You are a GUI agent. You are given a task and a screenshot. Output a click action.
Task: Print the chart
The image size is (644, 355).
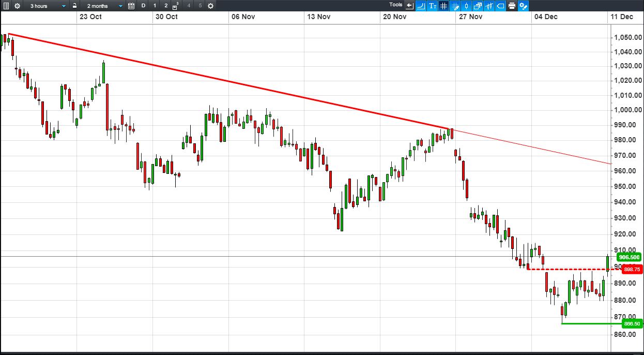[x=512, y=6]
